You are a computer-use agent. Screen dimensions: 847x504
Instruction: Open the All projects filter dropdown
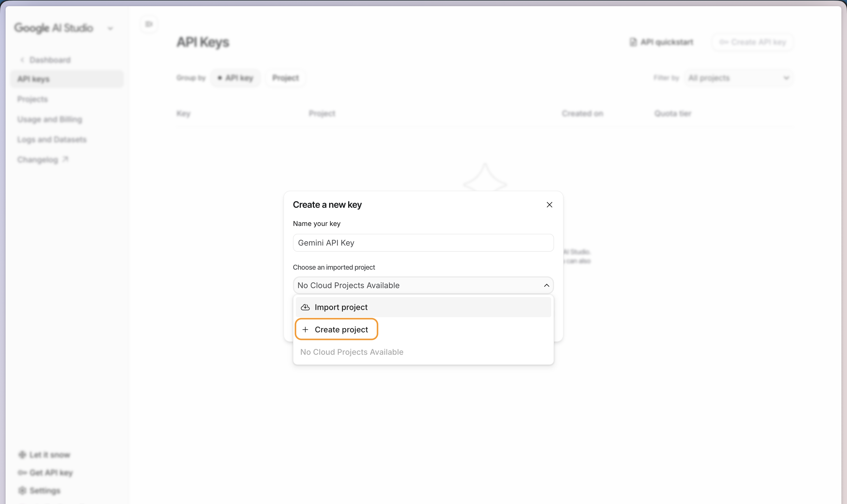[x=738, y=78]
